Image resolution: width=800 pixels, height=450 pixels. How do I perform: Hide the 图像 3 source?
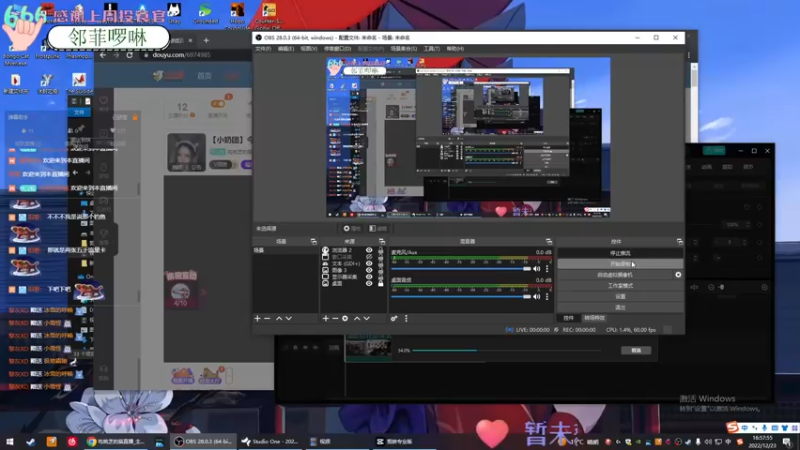369,270
